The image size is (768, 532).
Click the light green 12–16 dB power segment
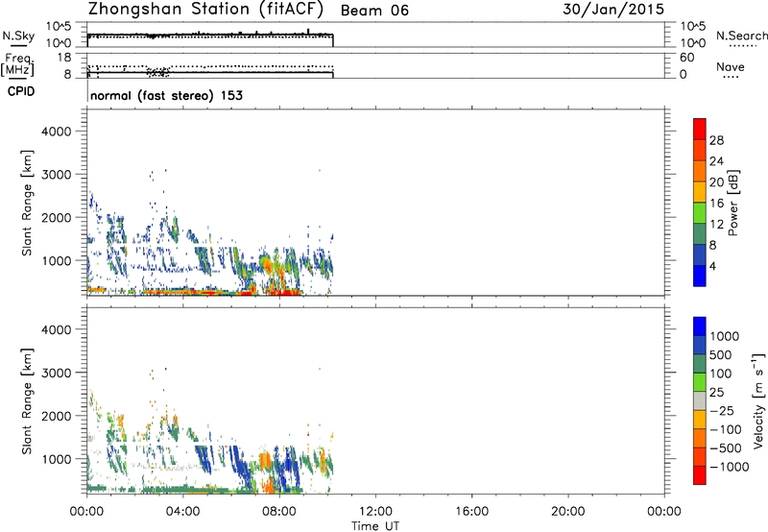(x=700, y=212)
